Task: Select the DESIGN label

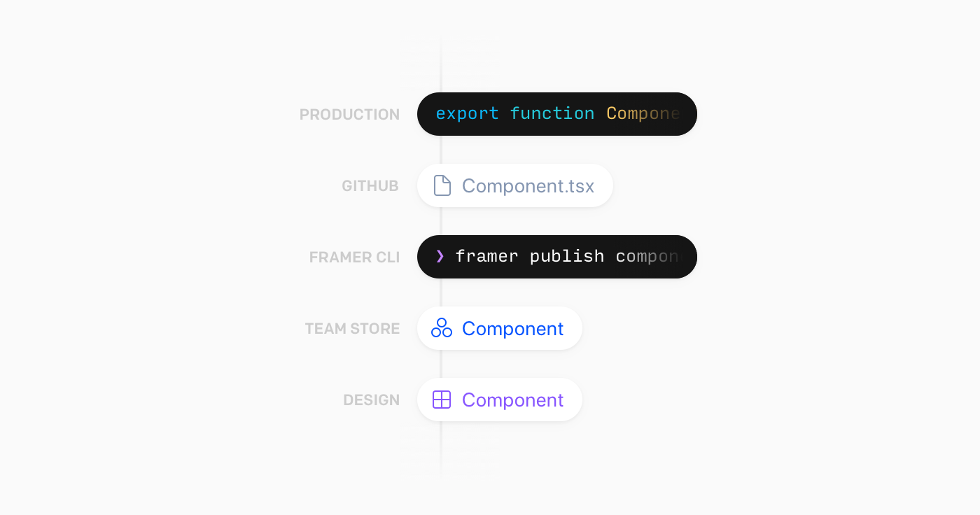Action: click(x=371, y=400)
